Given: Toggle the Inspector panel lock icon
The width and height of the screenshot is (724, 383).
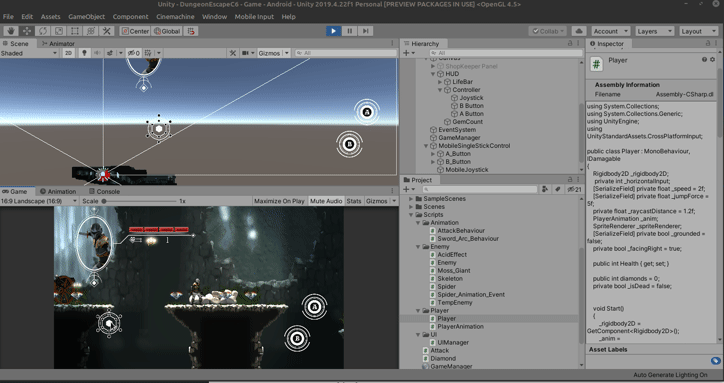Looking at the screenshot, I should [x=707, y=43].
